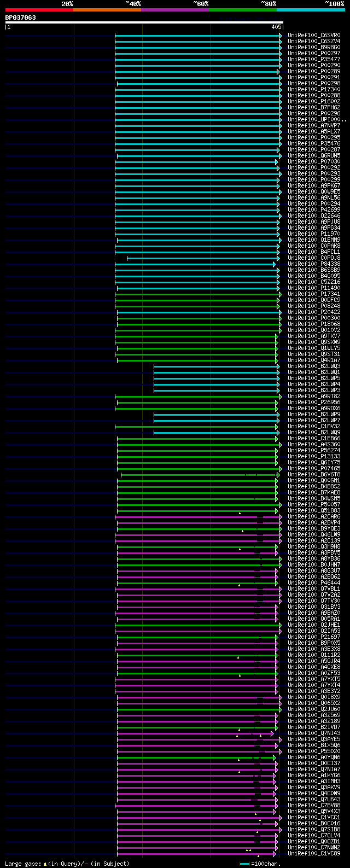350x868 pixels.
Task: Select the UniRef100_O22646 label
Action: pyautogui.click(x=314, y=215)
